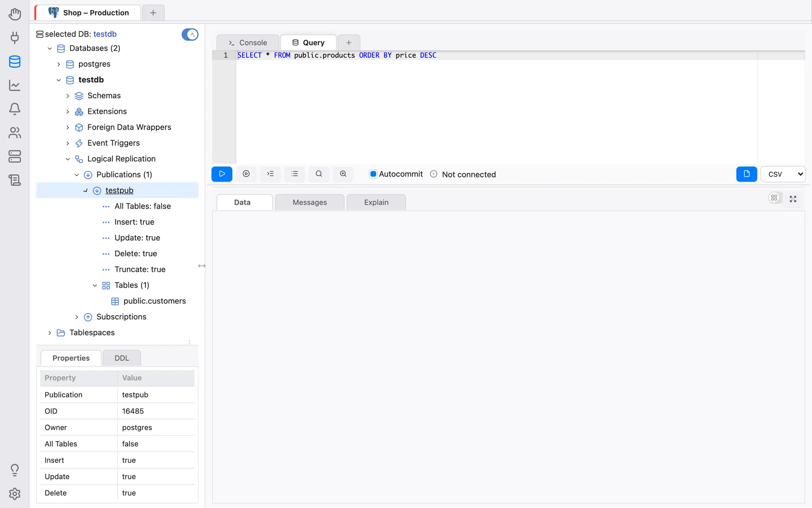Click the blue export file icon
Image resolution: width=812 pixels, height=508 pixels.
point(747,174)
